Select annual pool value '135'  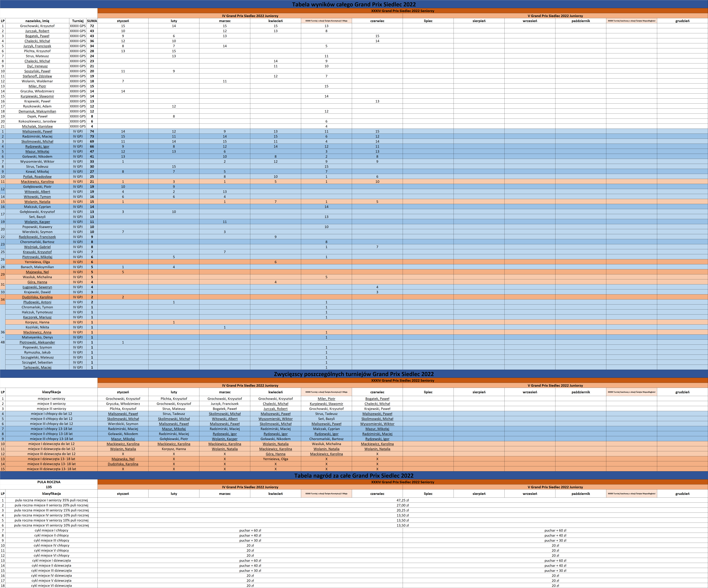pos(49,487)
